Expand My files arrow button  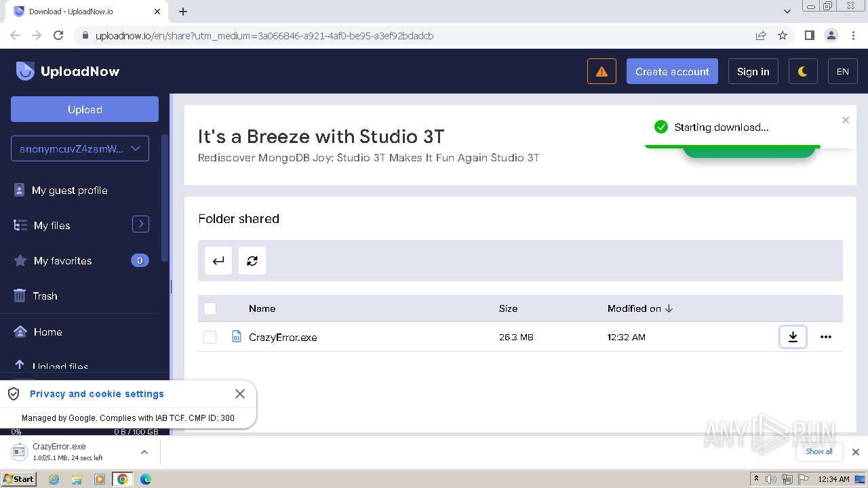[140, 224]
